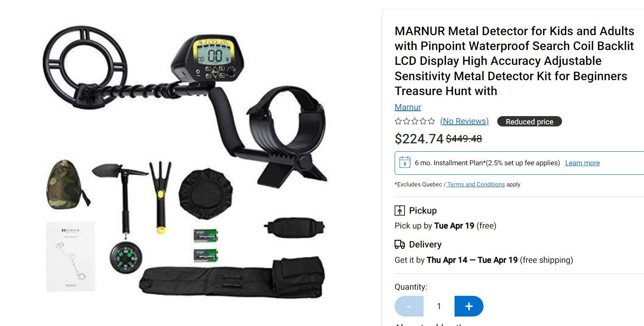Open the Marnur brand link

point(408,107)
